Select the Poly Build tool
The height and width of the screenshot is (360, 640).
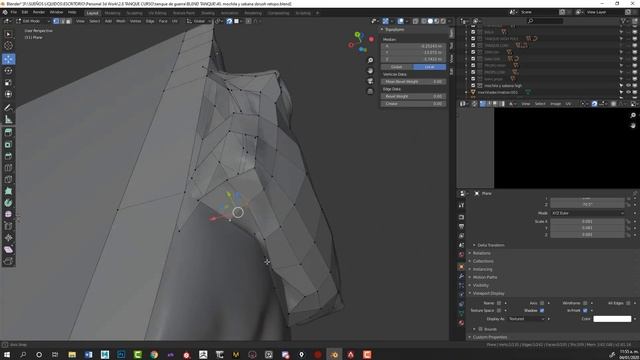coord(8,191)
